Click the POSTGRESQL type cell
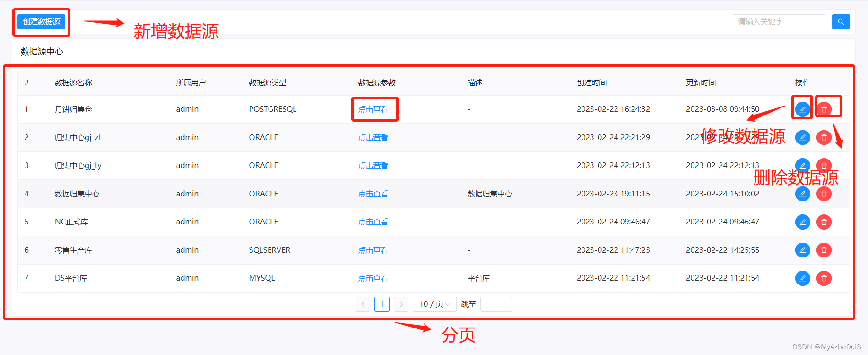The width and height of the screenshot is (868, 355). click(x=273, y=109)
